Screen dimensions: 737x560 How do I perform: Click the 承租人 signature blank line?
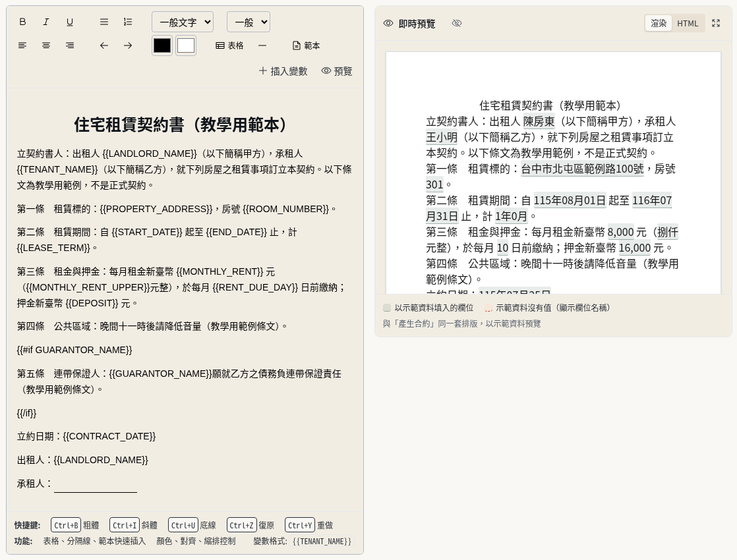96,485
